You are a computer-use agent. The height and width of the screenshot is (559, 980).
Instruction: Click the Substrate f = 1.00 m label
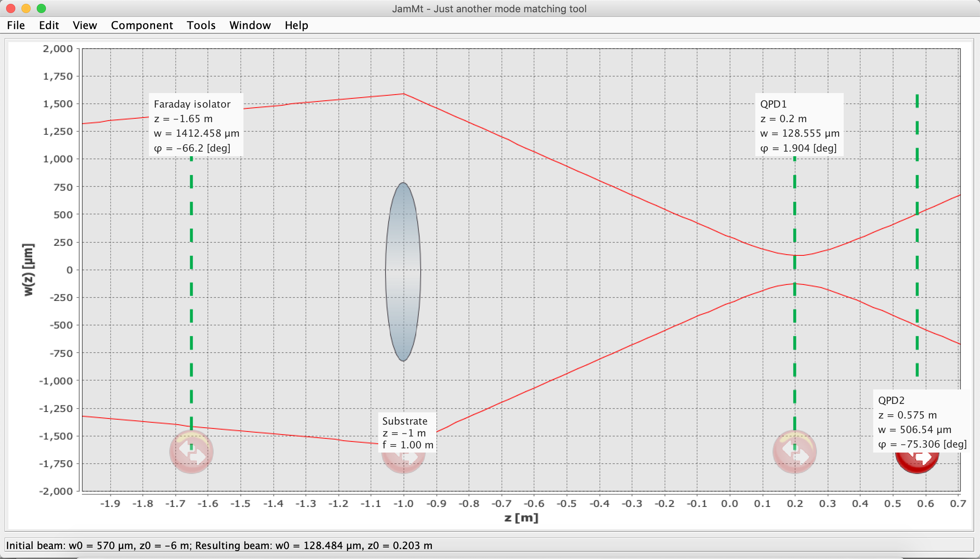[407, 445]
